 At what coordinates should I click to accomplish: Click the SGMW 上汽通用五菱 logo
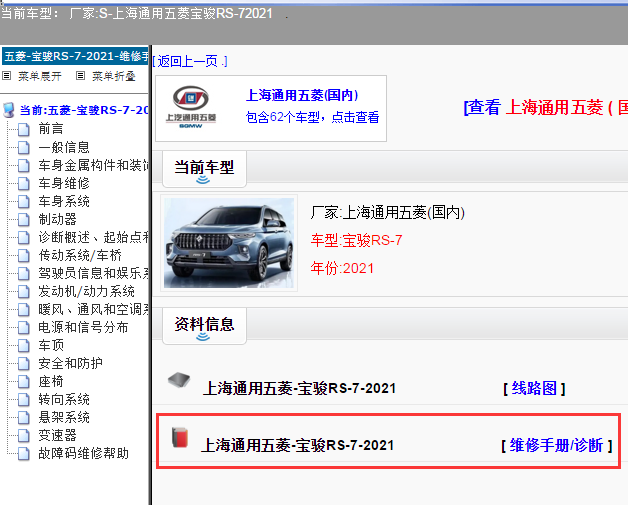[x=191, y=107]
